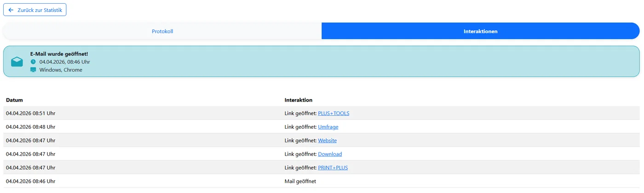Image resolution: width=644 pixels, height=193 pixels.
Task: Click the clock icon beside 08:46 Uhr
Action: (x=33, y=62)
